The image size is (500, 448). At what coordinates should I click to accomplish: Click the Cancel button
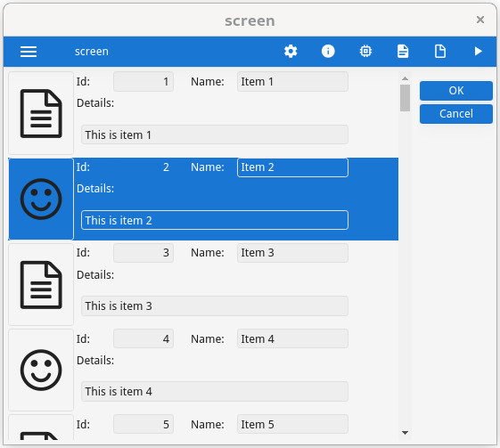pyautogui.click(x=456, y=114)
